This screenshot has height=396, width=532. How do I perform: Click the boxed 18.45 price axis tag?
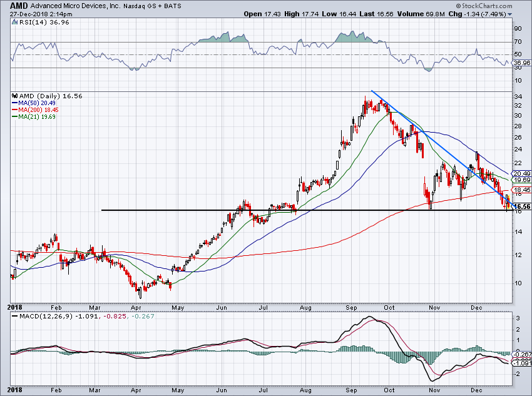point(521,190)
